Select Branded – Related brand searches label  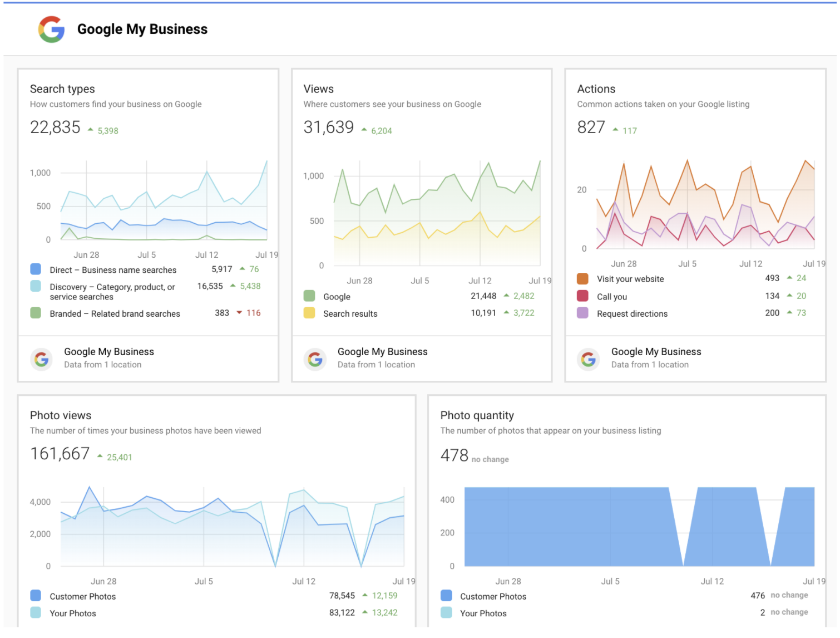click(x=115, y=314)
